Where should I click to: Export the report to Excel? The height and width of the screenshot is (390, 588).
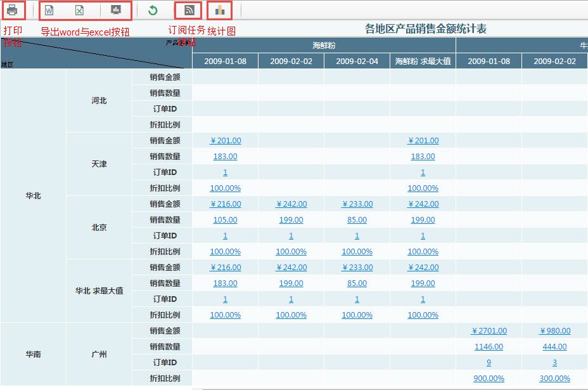(x=80, y=10)
